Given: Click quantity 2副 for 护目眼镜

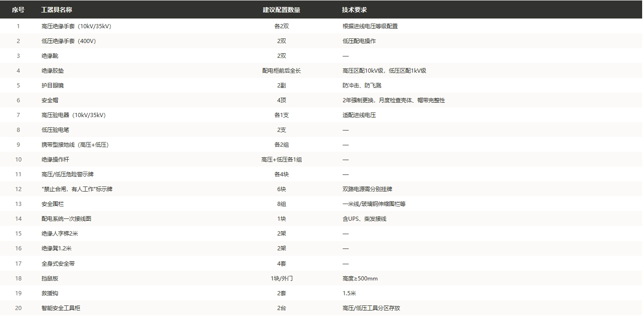Looking at the screenshot, I should 282,86.
